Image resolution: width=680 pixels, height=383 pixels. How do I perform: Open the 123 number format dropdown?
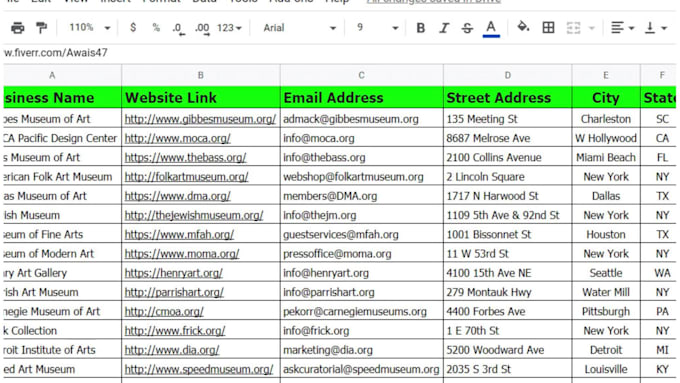(229, 28)
